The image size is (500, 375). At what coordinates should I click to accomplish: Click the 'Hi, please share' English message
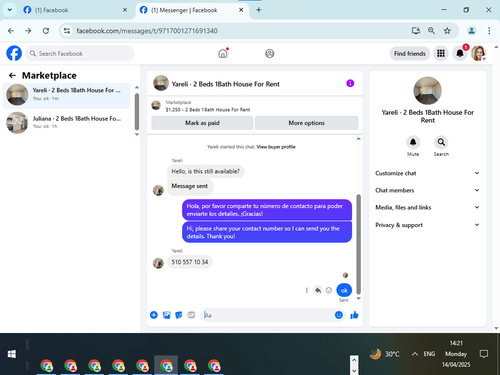tap(267, 232)
